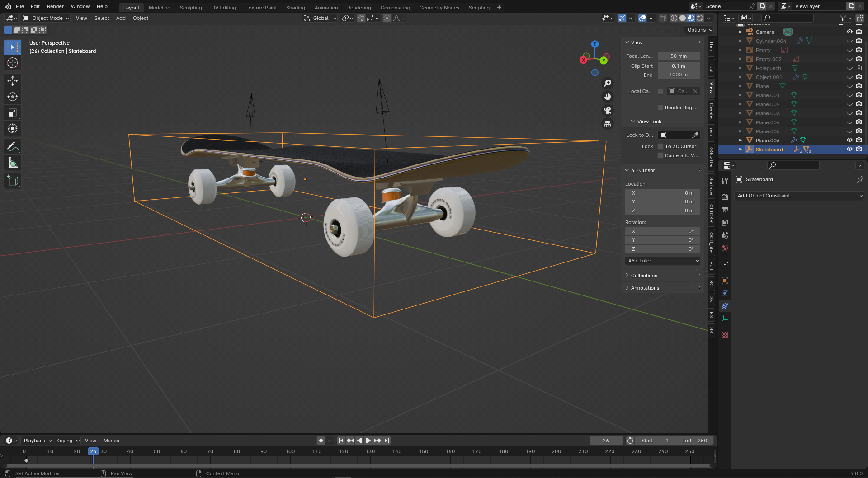
Task: Enable Lock To 3D Cursor checkbox
Action: click(660, 146)
